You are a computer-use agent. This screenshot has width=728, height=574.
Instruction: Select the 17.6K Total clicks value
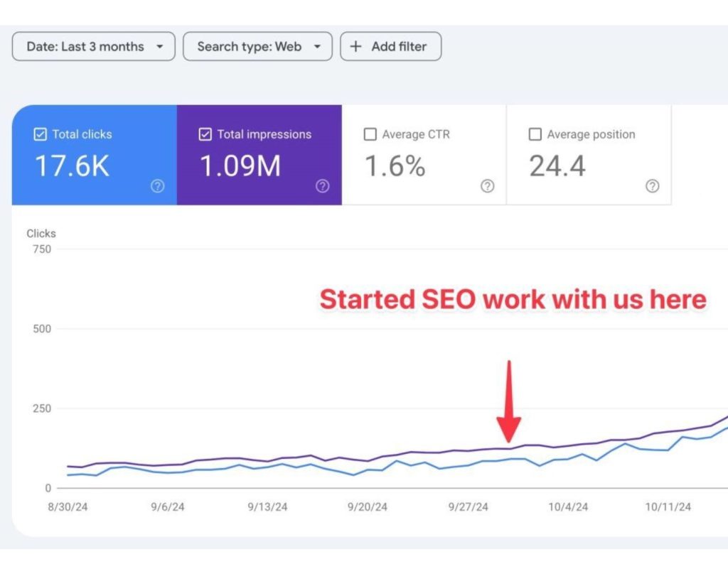pyautogui.click(x=72, y=166)
